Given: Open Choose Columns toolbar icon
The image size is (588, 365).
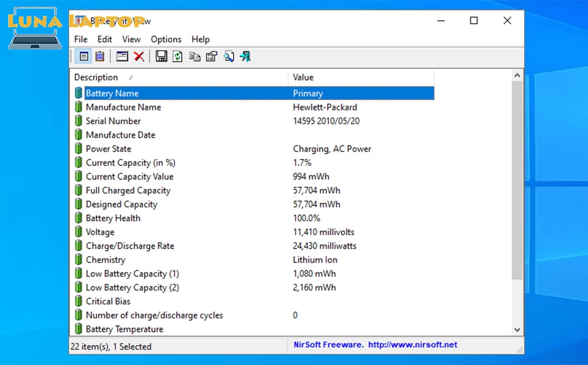Looking at the screenshot, I should (x=122, y=56).
